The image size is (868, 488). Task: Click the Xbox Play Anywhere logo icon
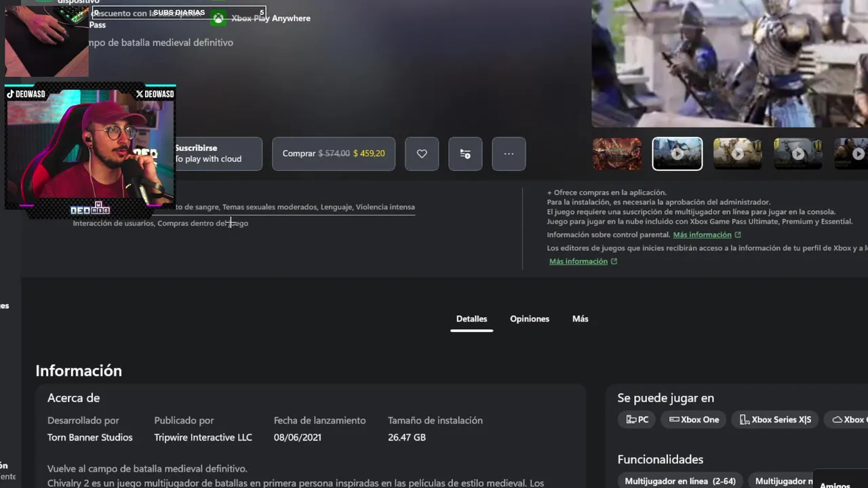[x=218, y=18]
